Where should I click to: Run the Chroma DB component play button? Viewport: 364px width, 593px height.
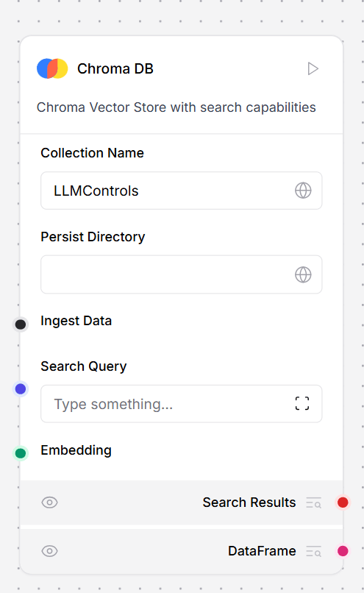[x=313, y=69]
